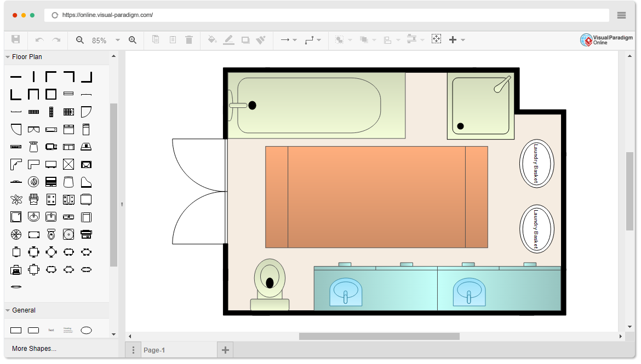Select the vertical wall shape

pos(33,77)
